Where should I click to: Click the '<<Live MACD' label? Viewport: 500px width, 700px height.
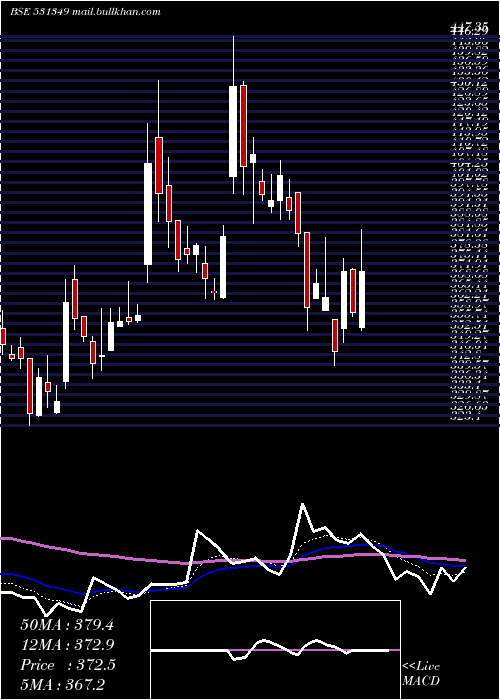click(421, 674)
